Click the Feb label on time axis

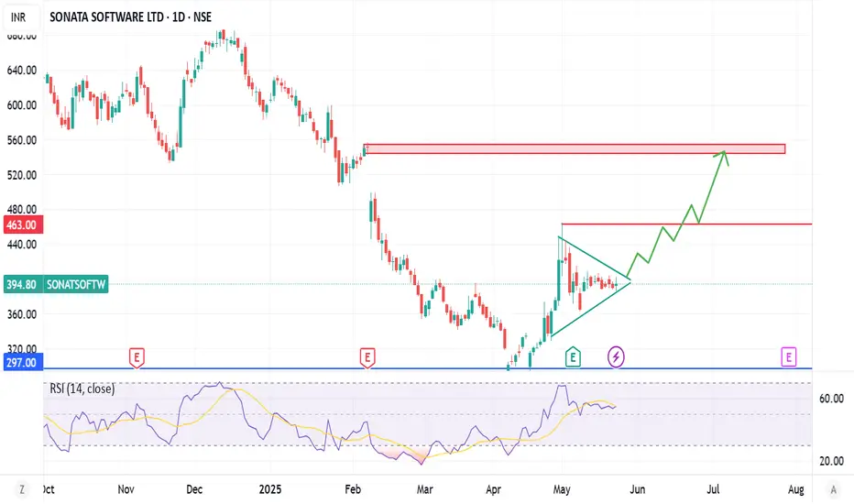point(353,489)
